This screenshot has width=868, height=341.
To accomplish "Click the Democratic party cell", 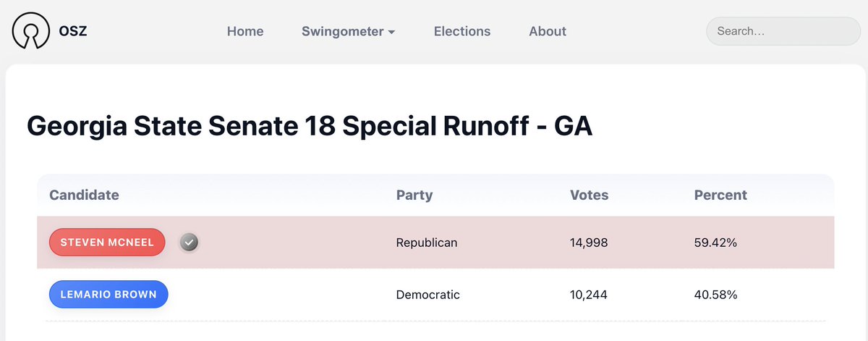I will pos(427,295).
